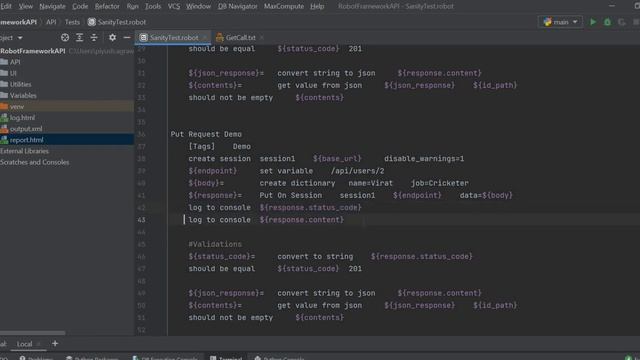This screenshot has height=360, width=640.
Task: Open the Tools menu
Action: [153, 6]
